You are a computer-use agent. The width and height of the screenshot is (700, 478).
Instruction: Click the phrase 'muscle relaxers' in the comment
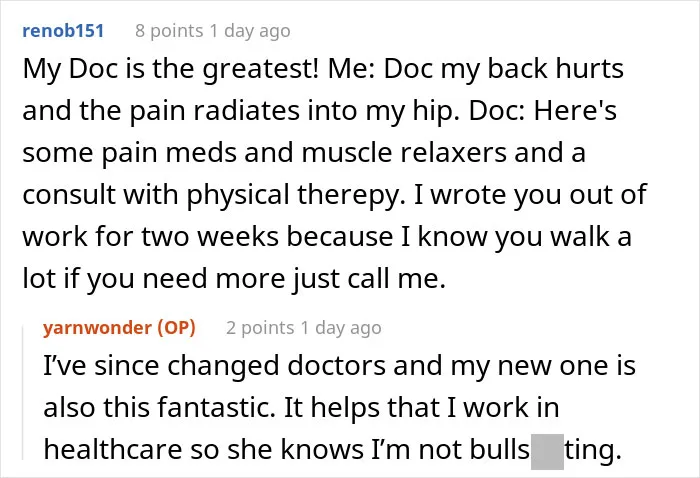(x=404, y=153)
